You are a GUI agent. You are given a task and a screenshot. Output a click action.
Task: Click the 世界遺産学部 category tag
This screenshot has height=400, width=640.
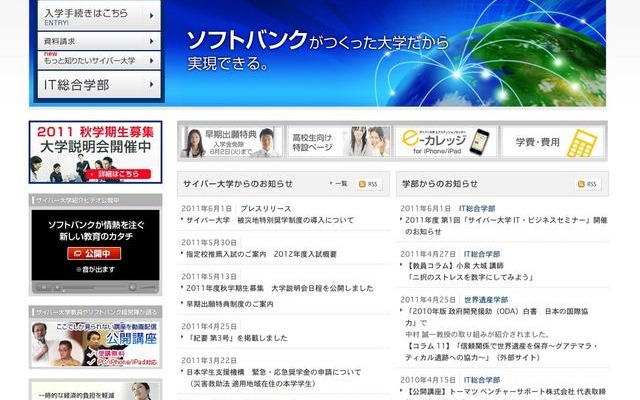pos(486,300)
